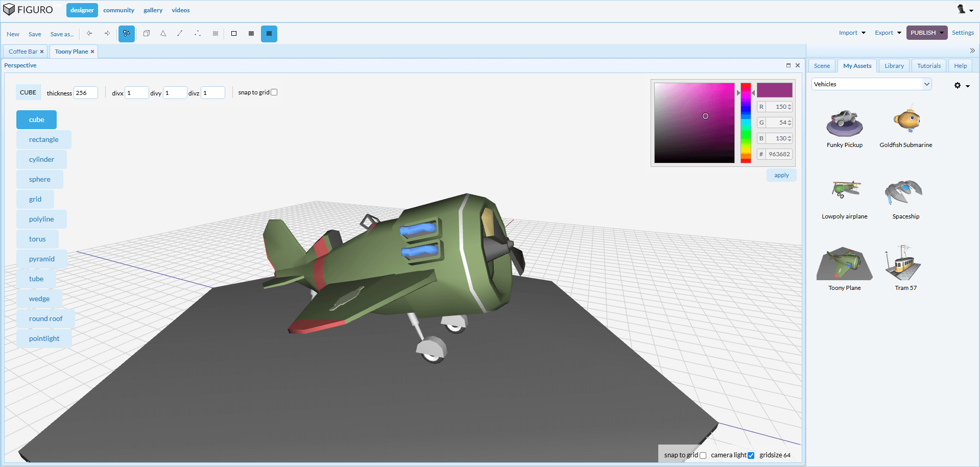
Task: Click the redo arrow in the toolbar
Action: pyautogui.click(x=107, y=34)
